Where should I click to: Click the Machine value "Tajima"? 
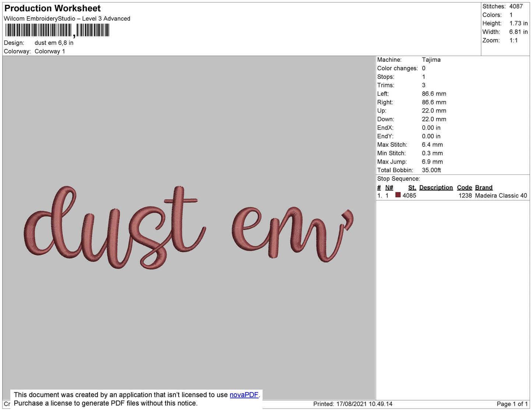coord(431,60)
